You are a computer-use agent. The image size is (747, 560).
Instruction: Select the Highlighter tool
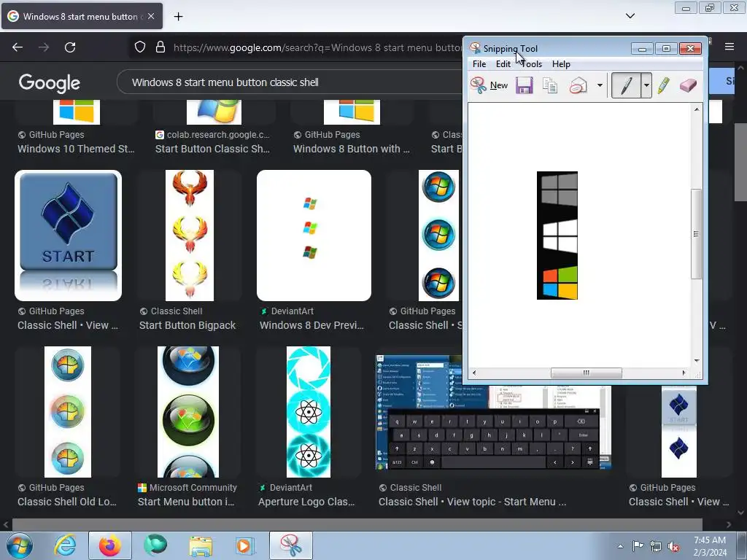click(x=664, y=86)
